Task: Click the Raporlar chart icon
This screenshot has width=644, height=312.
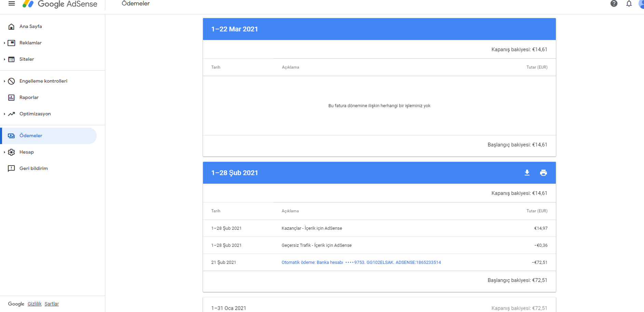Action: pyautogui.click(x=11, y=98)
